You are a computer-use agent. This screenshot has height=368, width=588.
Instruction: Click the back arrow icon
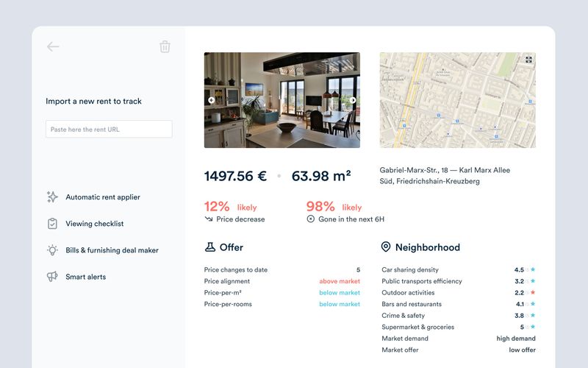[x=53, y=46]
